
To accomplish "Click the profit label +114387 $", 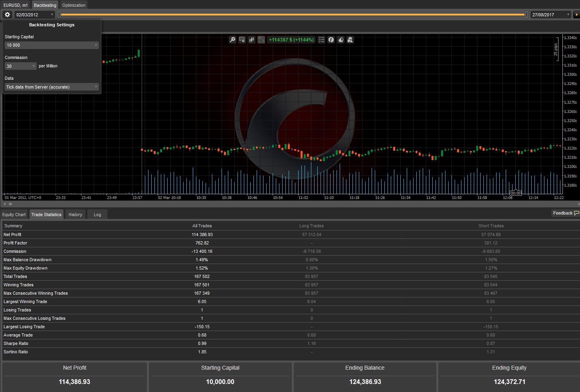I will click(291, 40).
